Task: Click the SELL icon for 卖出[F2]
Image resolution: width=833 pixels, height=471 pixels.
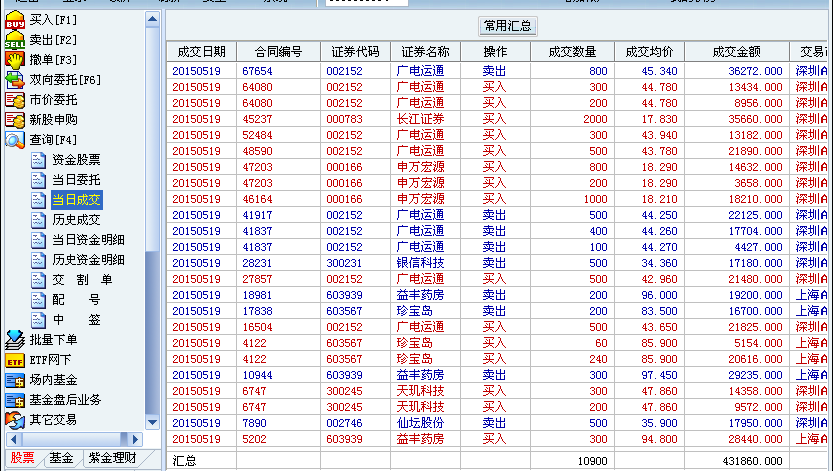Action: (x=14, y=40)
